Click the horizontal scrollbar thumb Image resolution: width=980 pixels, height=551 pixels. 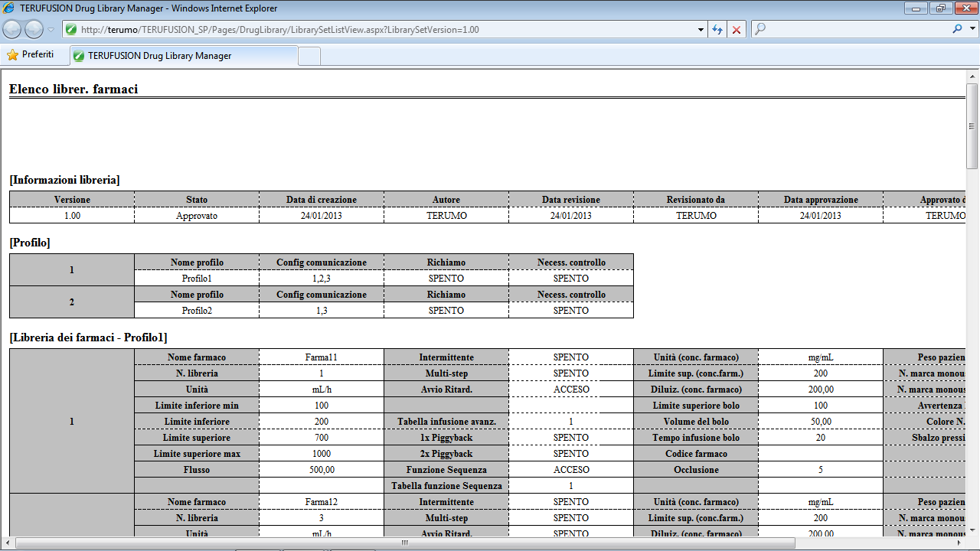[x=406, y=543]
